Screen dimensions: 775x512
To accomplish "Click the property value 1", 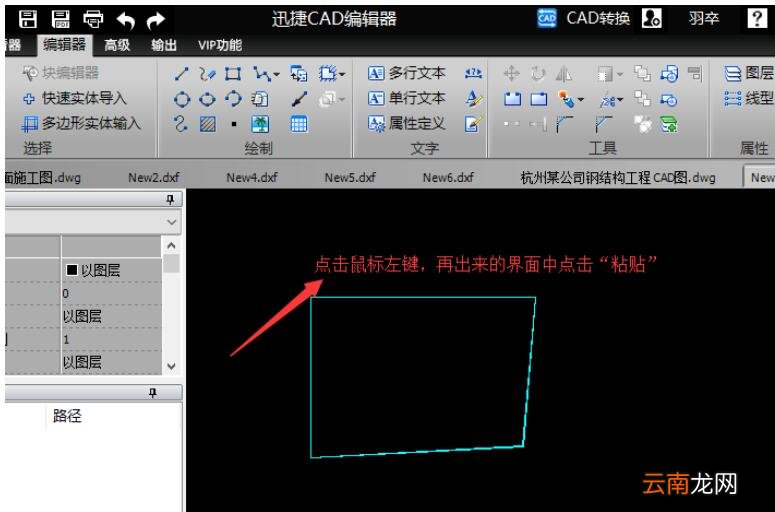I will (x=66, y=340).
